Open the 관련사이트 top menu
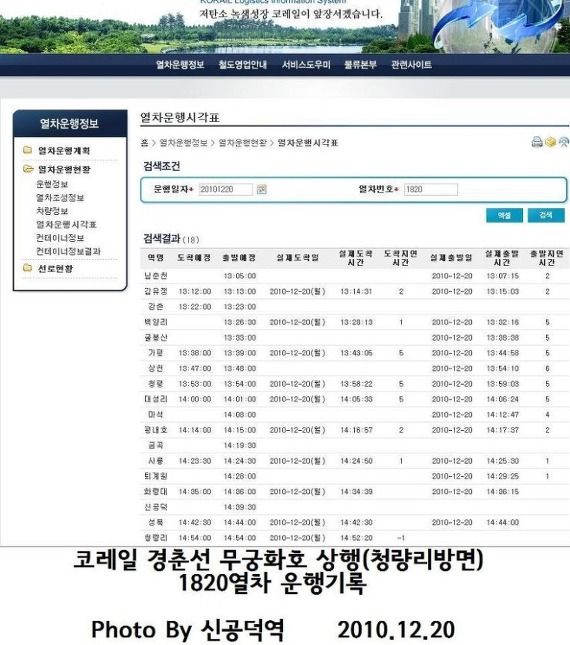Viewport: 570px width, 645px height. pyautogui.click(x=411, y=65)
